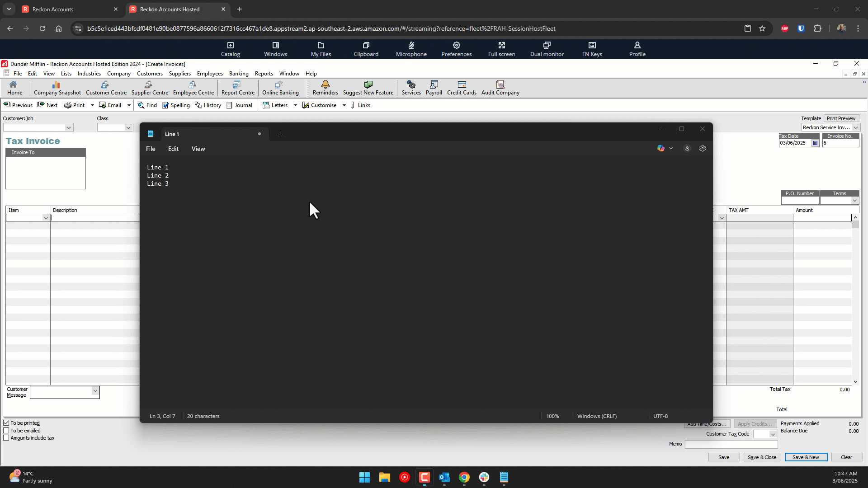Enable Dual monitor mode
Viewport: 868px width, 488px height.
click(547, 49)
